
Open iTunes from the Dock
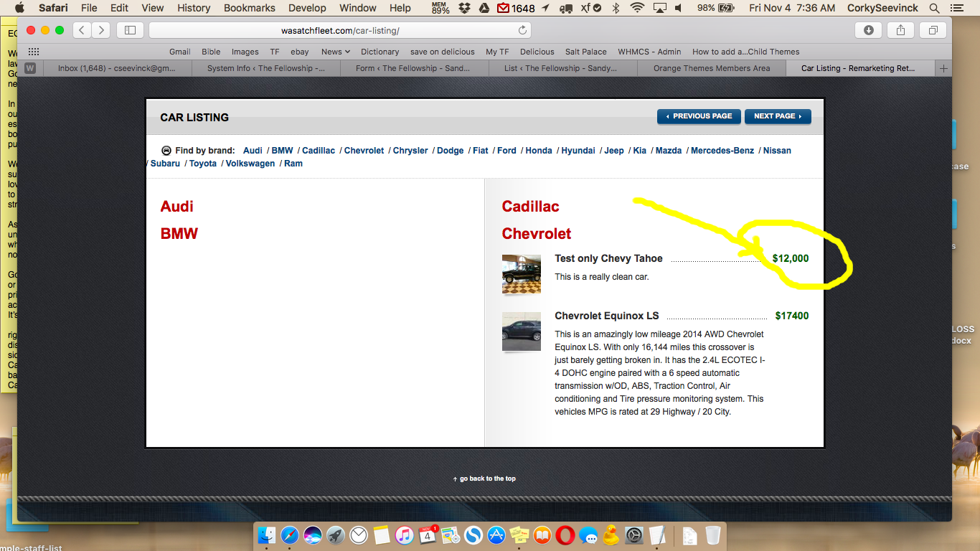click(405, 534)
